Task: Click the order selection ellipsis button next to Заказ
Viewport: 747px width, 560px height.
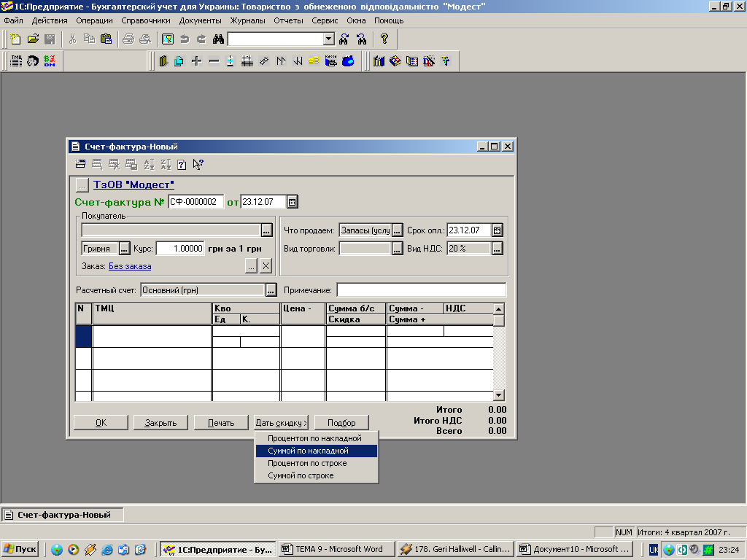Action: (x=251, y=265)
